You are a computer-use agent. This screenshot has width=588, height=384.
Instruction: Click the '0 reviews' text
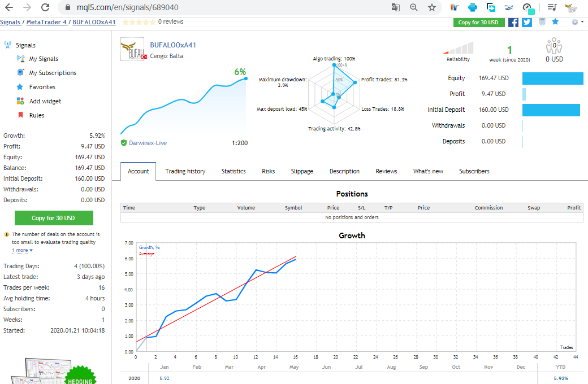coord(171,21)
